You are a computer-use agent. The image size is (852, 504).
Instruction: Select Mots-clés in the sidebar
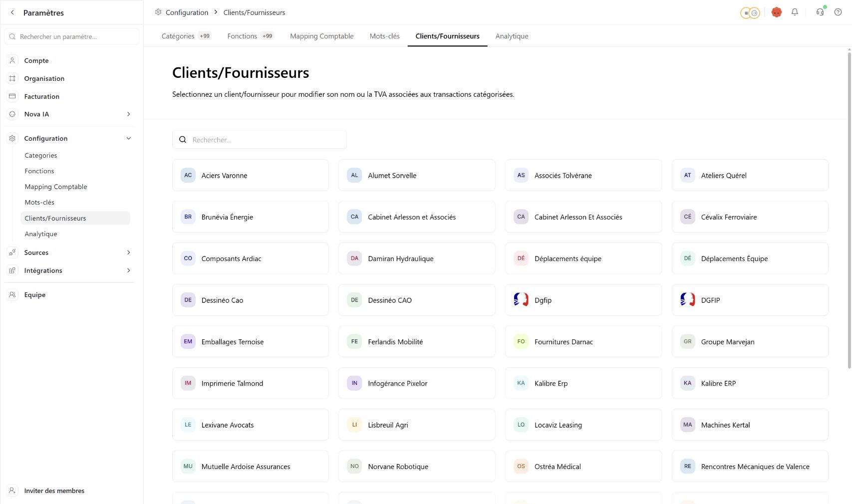coord(75,202)
